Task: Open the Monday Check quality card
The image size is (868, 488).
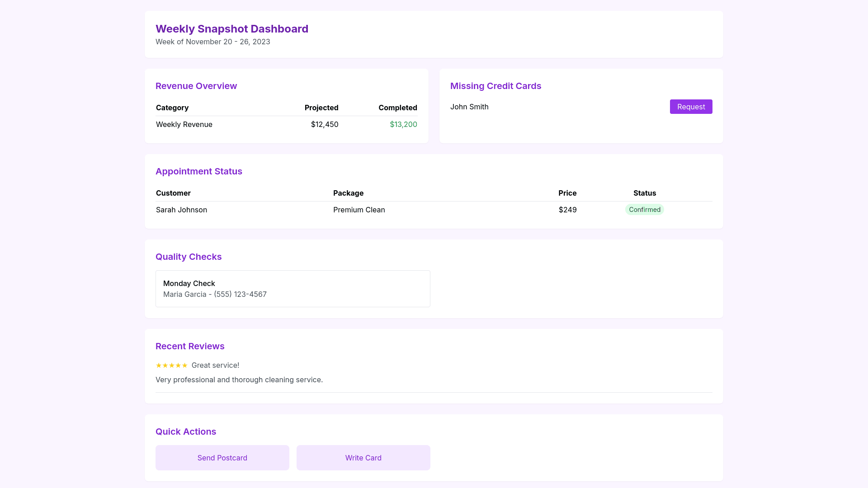Action: [292, 289]
